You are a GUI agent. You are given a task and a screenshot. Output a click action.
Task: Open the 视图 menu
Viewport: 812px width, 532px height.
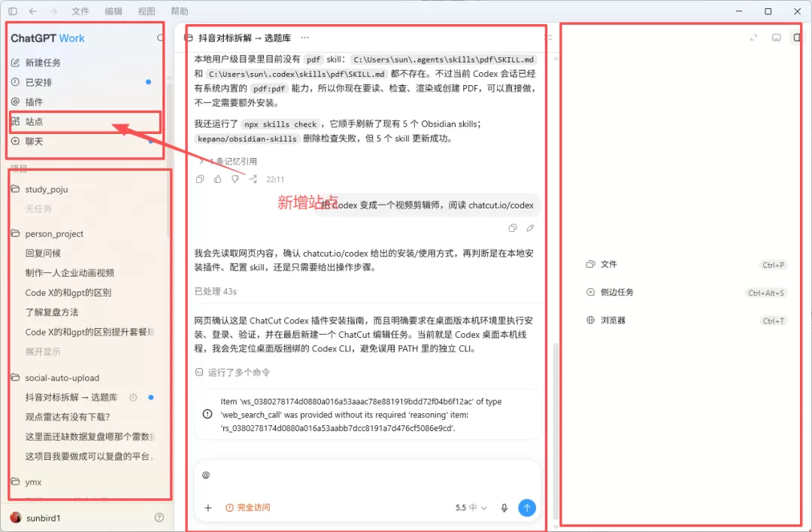147,11
